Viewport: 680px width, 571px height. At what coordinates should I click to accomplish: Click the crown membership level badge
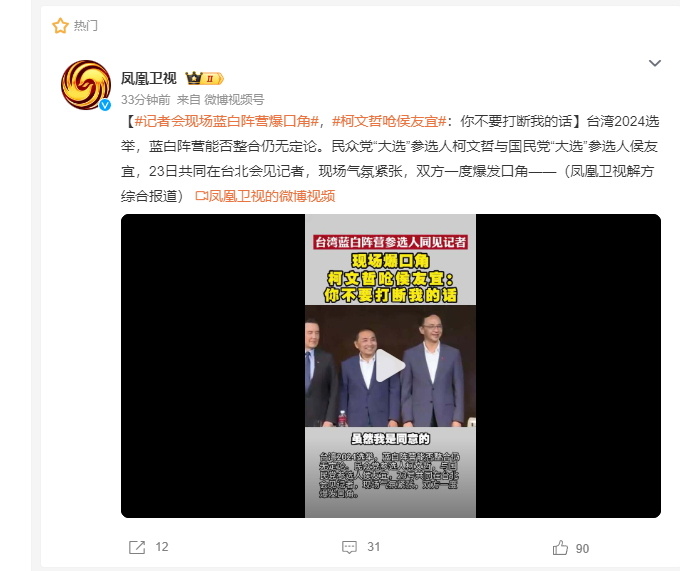(x=204, y=78)
